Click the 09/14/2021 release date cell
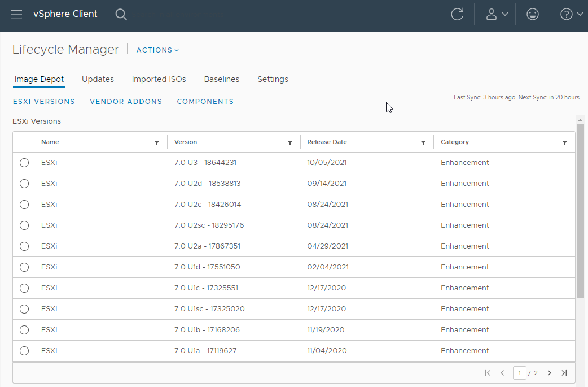 (327, 184)
